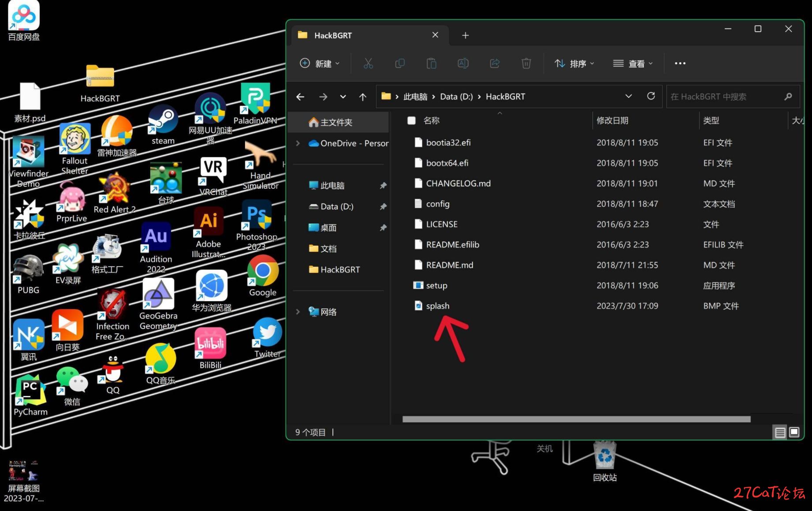The width and height of the screenshot is (812, 511).
Task: Go forward with the right arrow
Action: [323, 97]
